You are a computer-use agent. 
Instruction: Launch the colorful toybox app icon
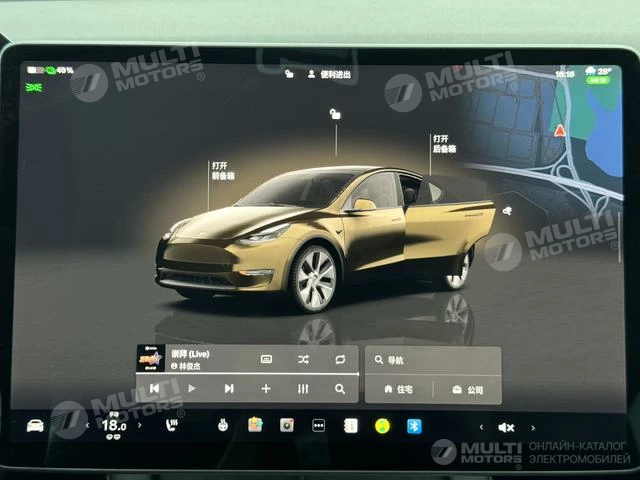[x=255, y=425]
